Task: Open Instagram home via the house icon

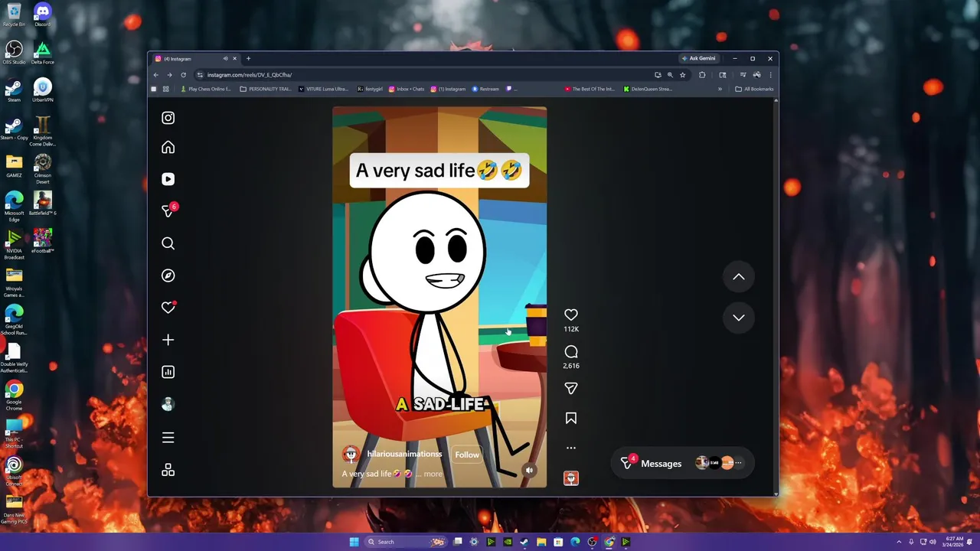Action: (x=168, y=148)
